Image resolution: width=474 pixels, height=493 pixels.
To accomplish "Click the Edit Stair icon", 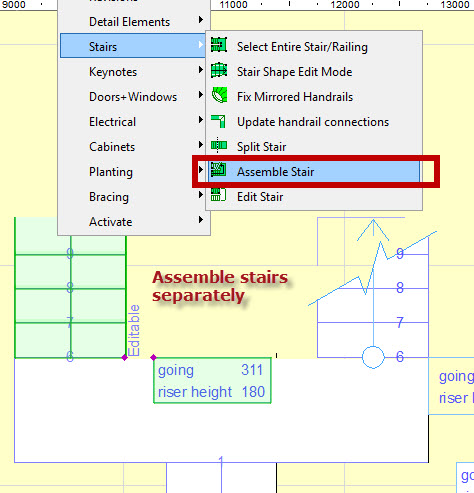I will pyautogui.click(x=219, y=195).
